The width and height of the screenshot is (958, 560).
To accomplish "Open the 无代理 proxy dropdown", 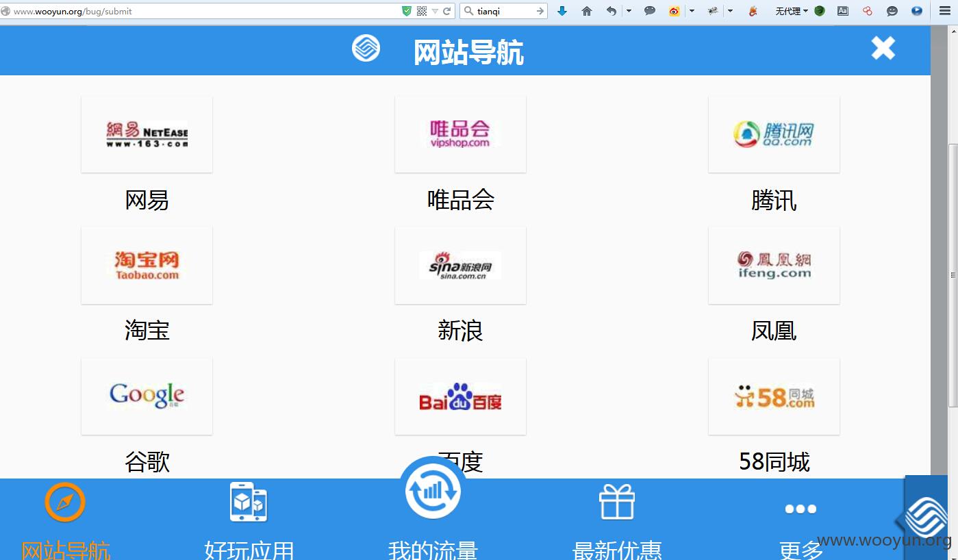I will tap(792, 11).
